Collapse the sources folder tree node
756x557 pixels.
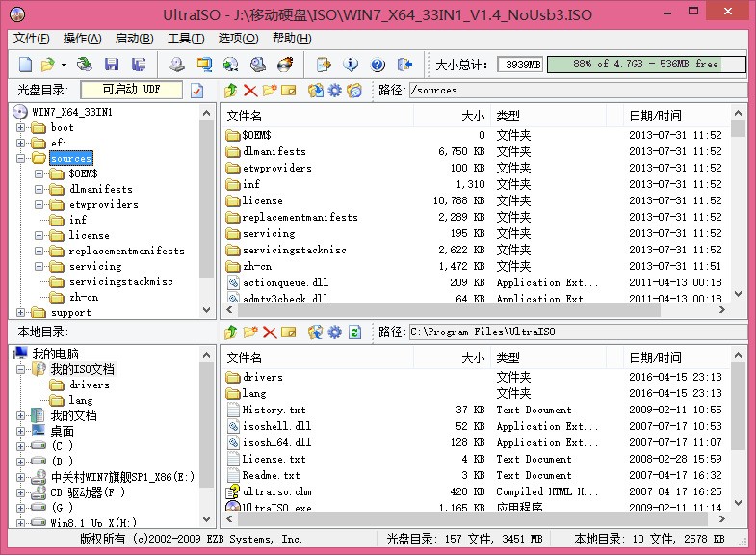pyautogui.click(x=22, y=158)
